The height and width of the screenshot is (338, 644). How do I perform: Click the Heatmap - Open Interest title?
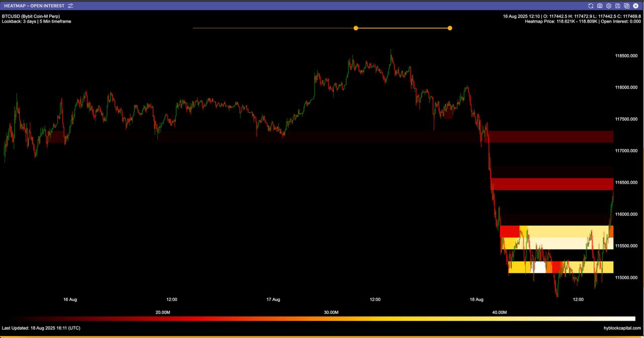click(x=34, y=6)
